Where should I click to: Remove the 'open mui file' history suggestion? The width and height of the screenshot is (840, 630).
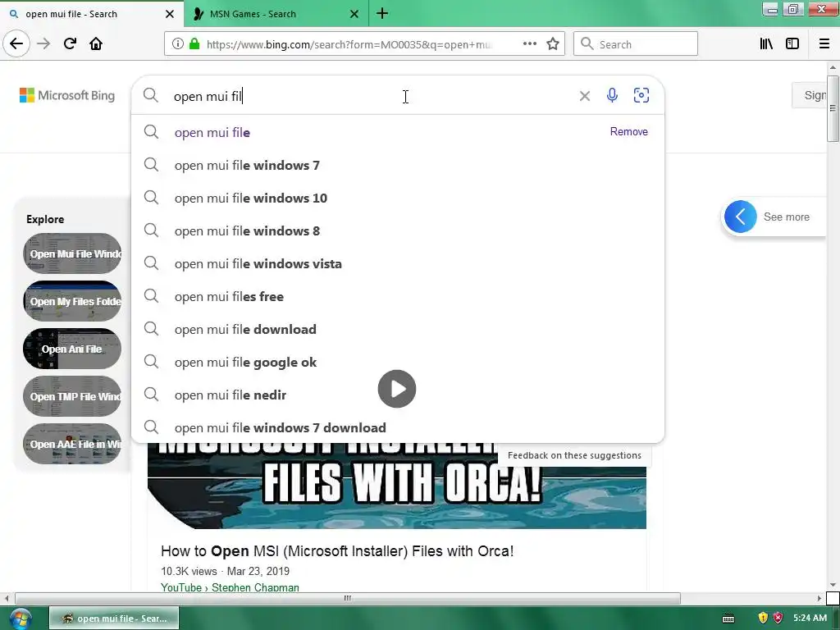[629, 132]
